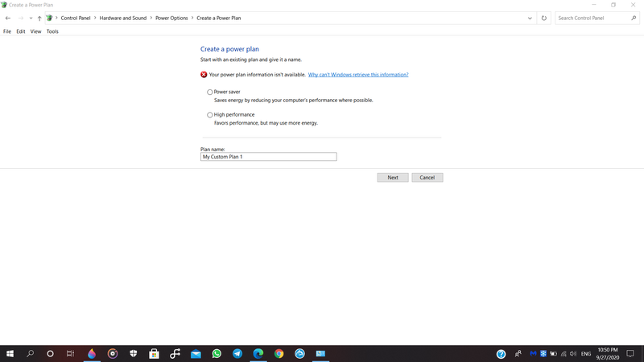644x362 pixels.
Task: Go back using the back arrow
Action: pyautogui.click(x=8, y=18)
